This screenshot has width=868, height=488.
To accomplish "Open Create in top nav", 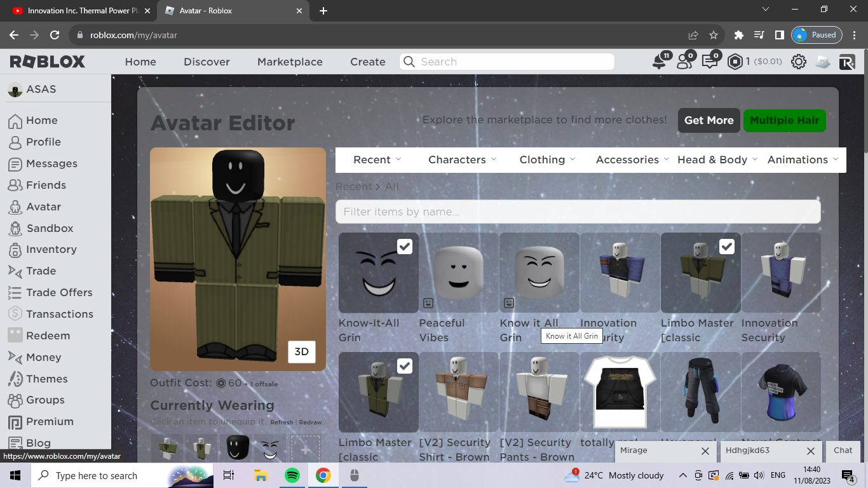I will [x=368, y=62].
